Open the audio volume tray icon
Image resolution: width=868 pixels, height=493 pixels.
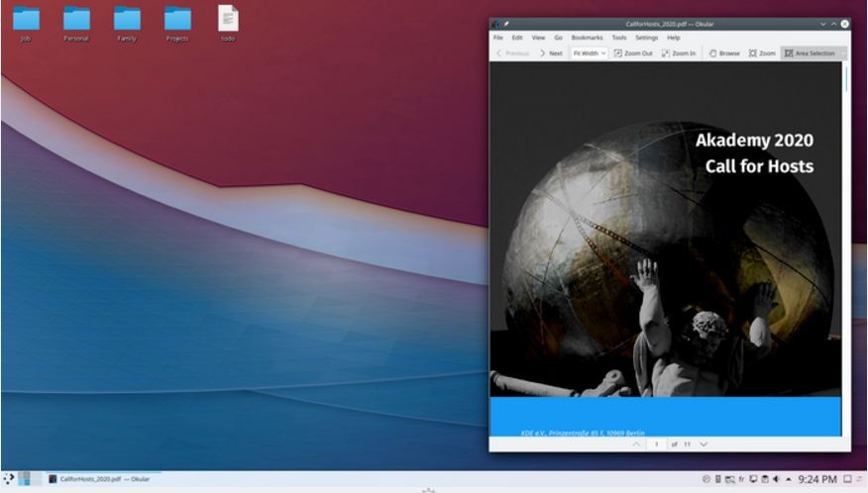click(x=776, y=479)
